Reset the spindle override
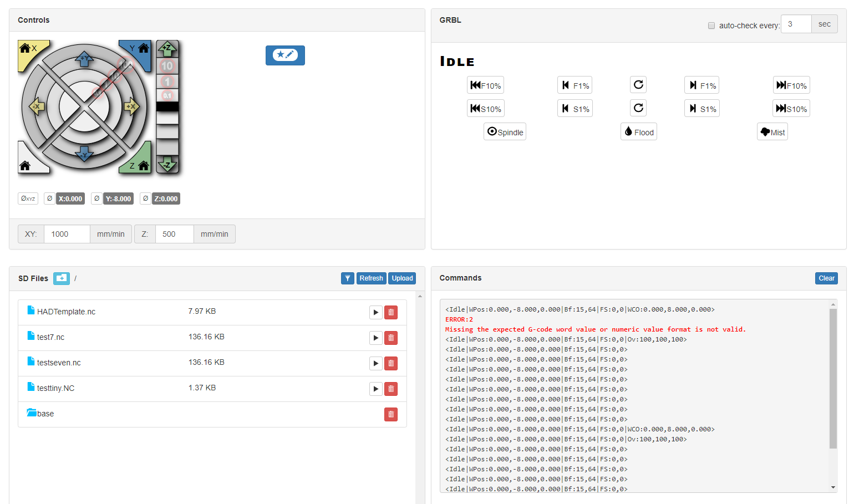Viewport: 854px width, 504px height. pos(639,108)
